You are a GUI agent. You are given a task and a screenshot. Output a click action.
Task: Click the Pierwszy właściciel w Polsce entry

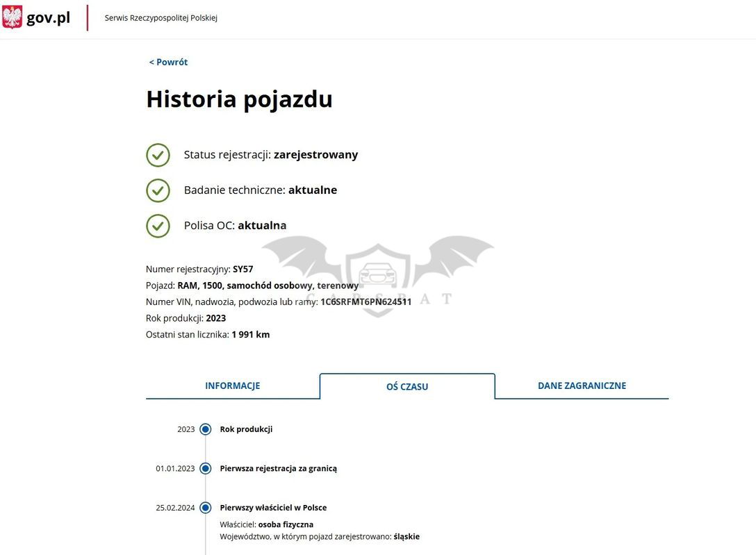273,508
